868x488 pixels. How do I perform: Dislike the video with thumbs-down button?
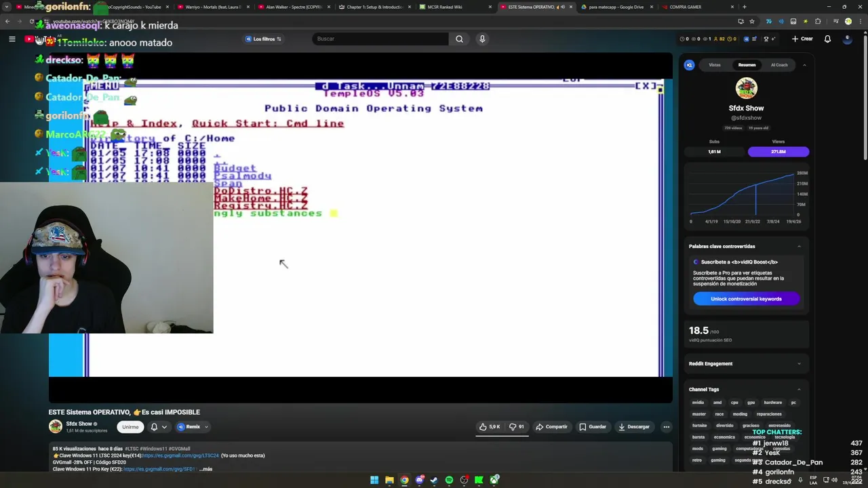pyautogui.click(x=517, y=427)
